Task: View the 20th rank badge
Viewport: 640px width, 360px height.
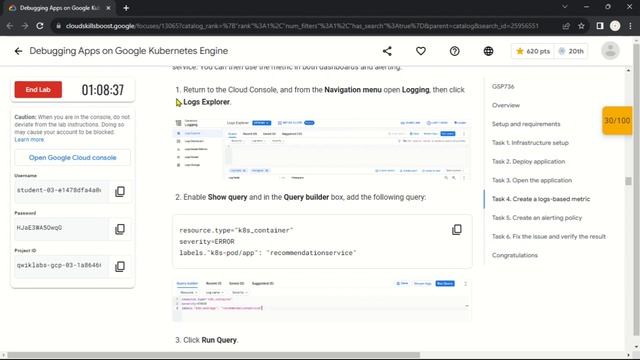Action: tap(571, 51)
